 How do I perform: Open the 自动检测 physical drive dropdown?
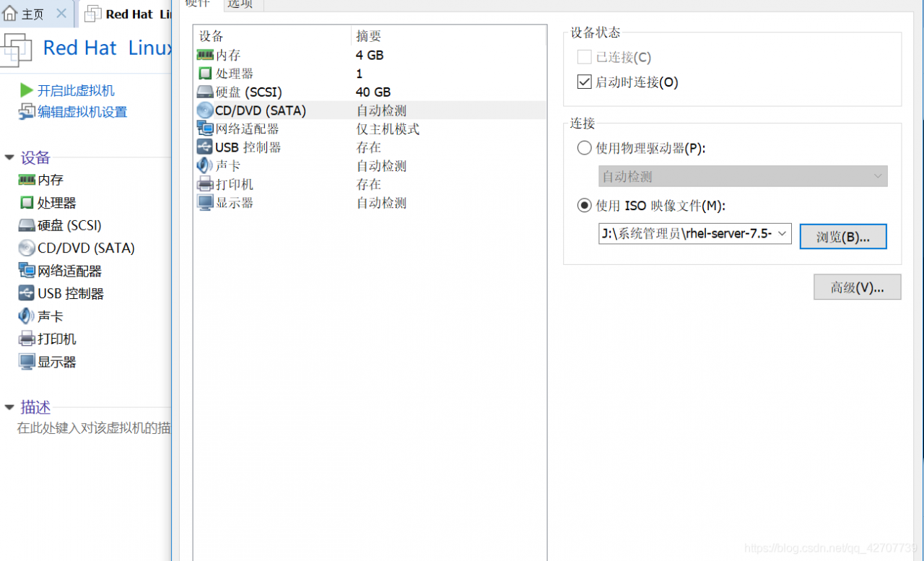coord(743,176)
